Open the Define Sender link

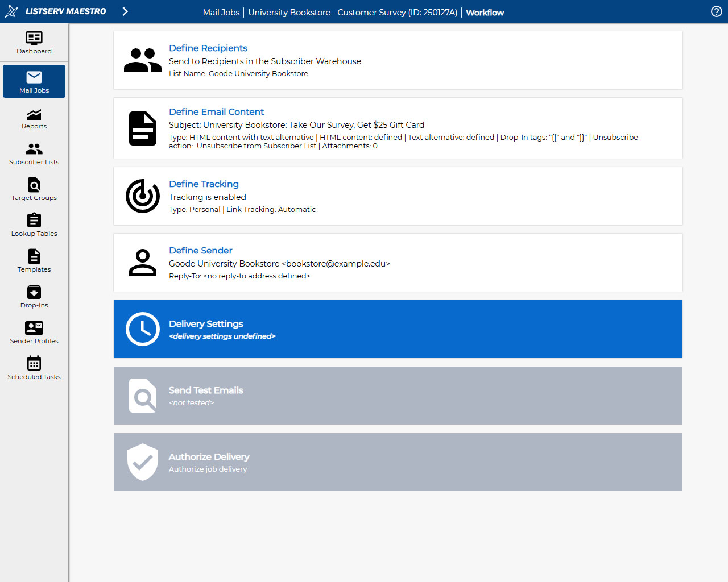(201, 251)
